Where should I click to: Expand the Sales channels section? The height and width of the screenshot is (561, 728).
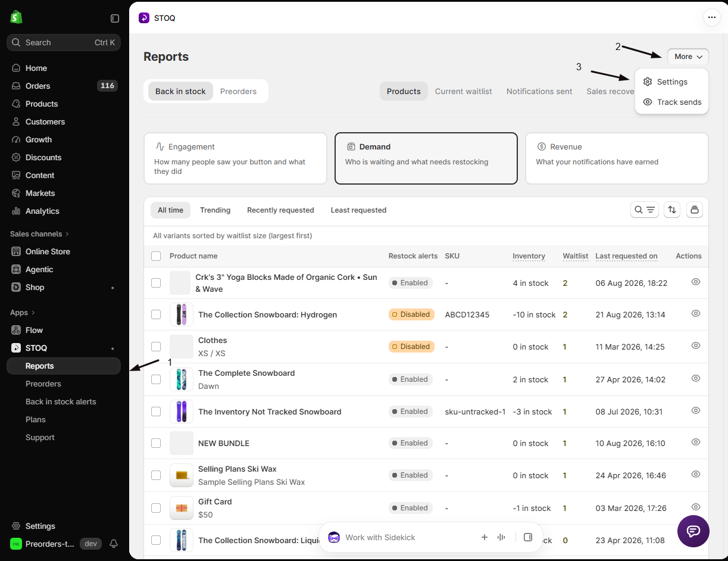pyautogui.click(x=40, y=233)
